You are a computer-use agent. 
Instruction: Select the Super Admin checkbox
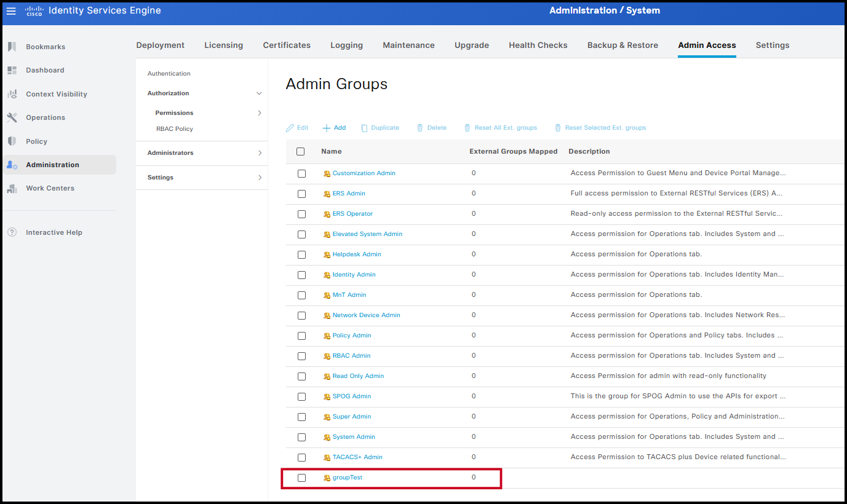coord(301,417)
